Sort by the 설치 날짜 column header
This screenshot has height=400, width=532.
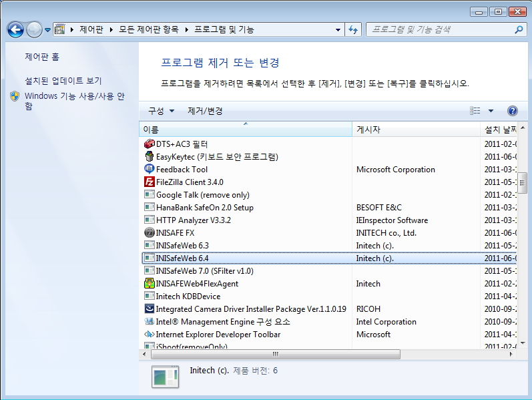click(499, 130)
